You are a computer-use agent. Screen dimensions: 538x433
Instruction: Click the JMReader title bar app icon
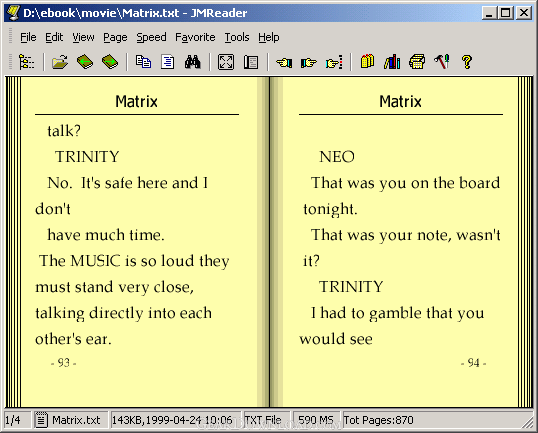[x=13, y=13]
